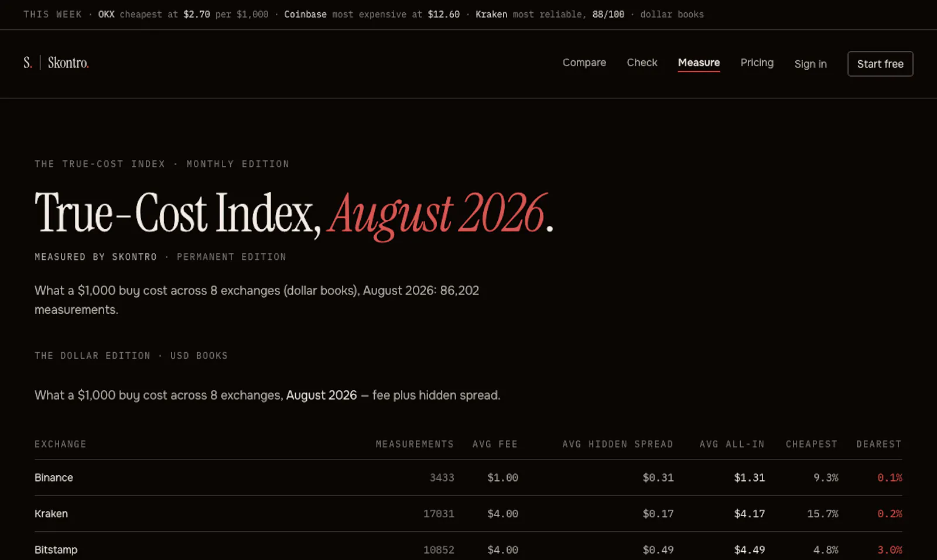Select the Measure nav item
The width and height of the screenshot is (937, 560).
[699, 63]
